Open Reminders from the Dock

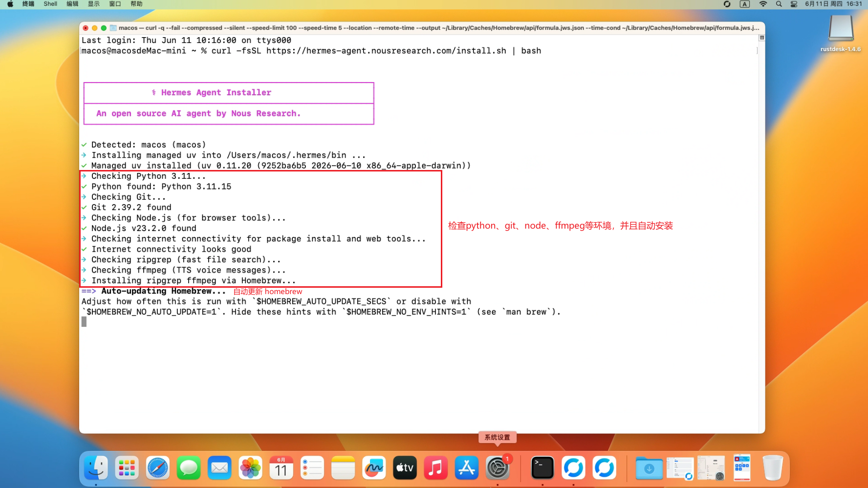[x=312, y=468]
